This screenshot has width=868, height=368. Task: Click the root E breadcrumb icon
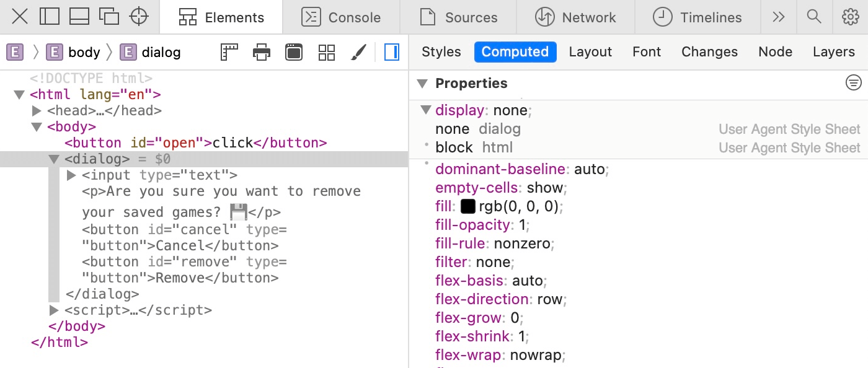15,52
